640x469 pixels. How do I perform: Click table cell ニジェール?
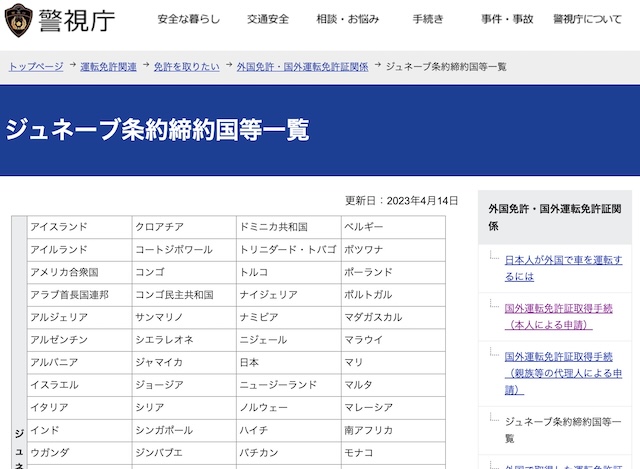289,340
